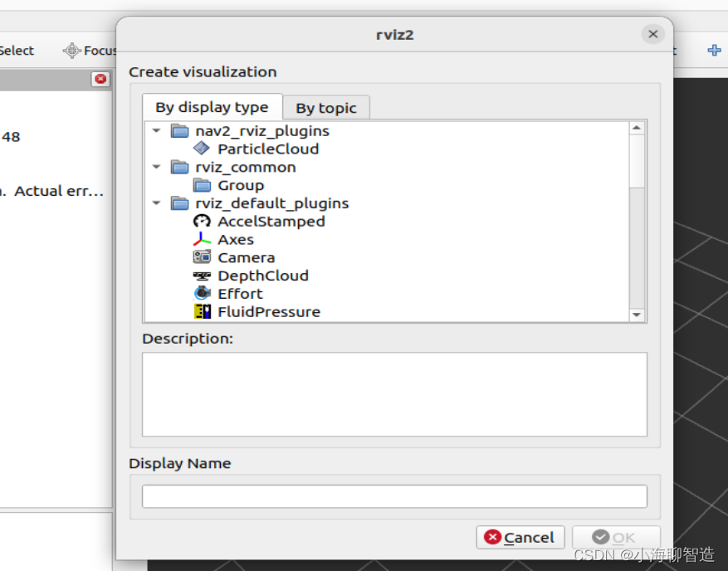This screenshot has height=571, width=728.
Task: Click the nav2_rviz_plugins folder icon
Action: pos(179,131)
